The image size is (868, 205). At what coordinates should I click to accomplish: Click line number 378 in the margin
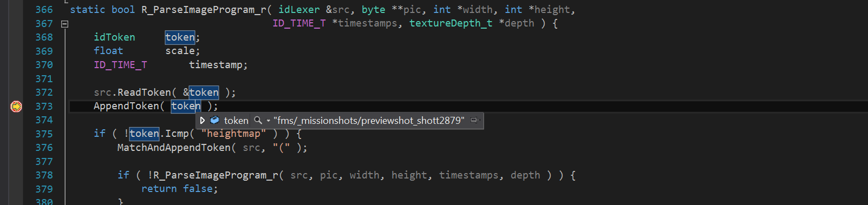(x=44, y=175)
